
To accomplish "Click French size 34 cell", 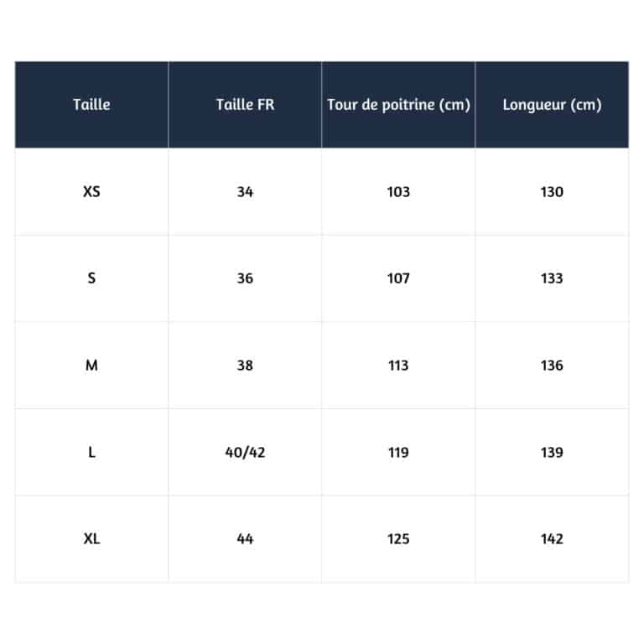I will tap(245, 192).
